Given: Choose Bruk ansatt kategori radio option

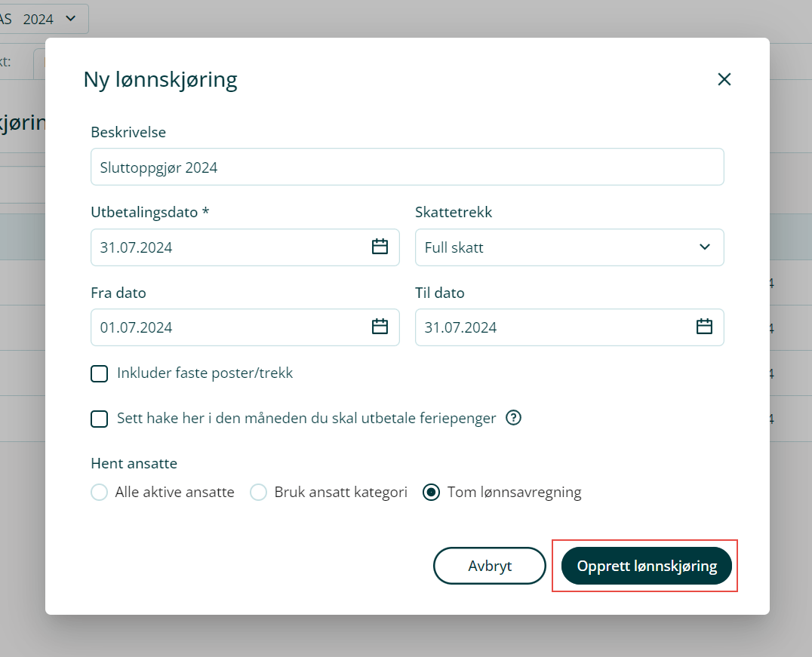Looking at the screenshot, I should (x=259, y=493).
